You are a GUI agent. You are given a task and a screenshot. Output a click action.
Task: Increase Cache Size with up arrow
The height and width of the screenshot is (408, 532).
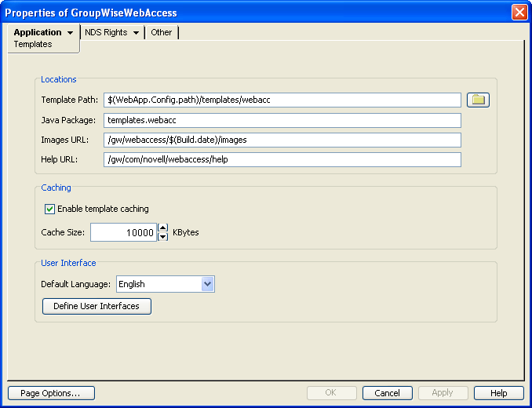pos(163,228)
